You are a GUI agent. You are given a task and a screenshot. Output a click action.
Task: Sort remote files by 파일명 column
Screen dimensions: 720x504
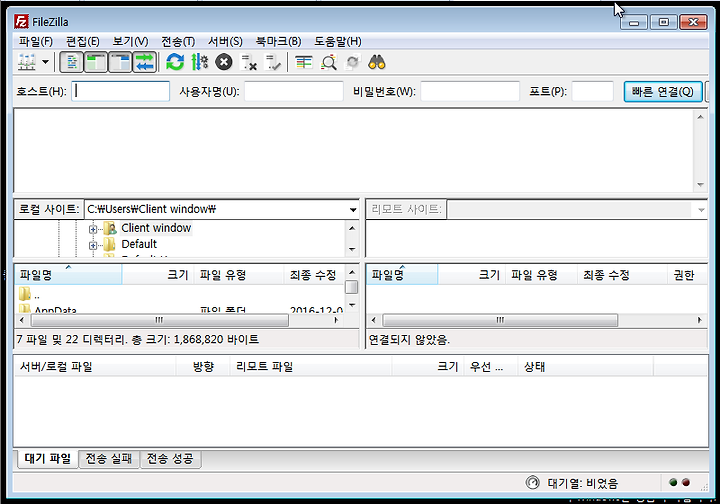402,275
